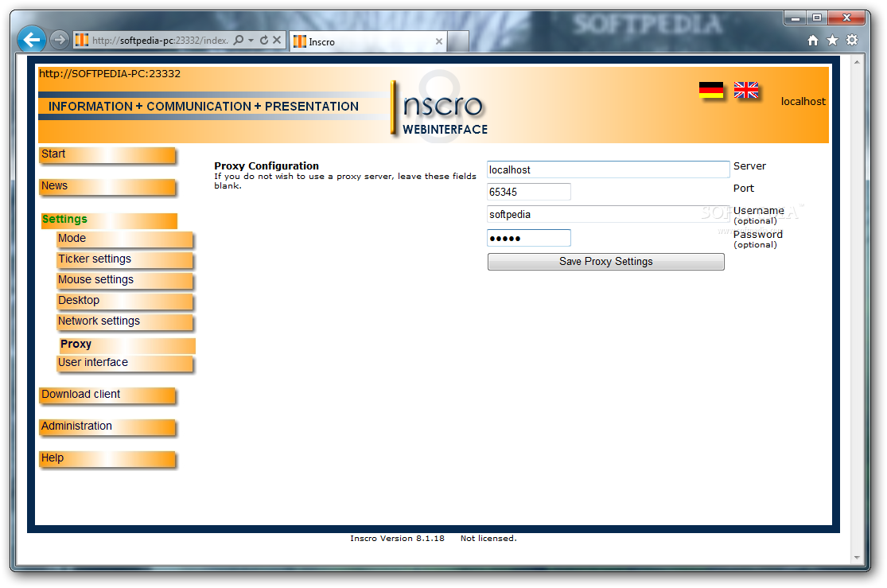
Task: Focus the Username input field
Action: [x=608, y=215]
